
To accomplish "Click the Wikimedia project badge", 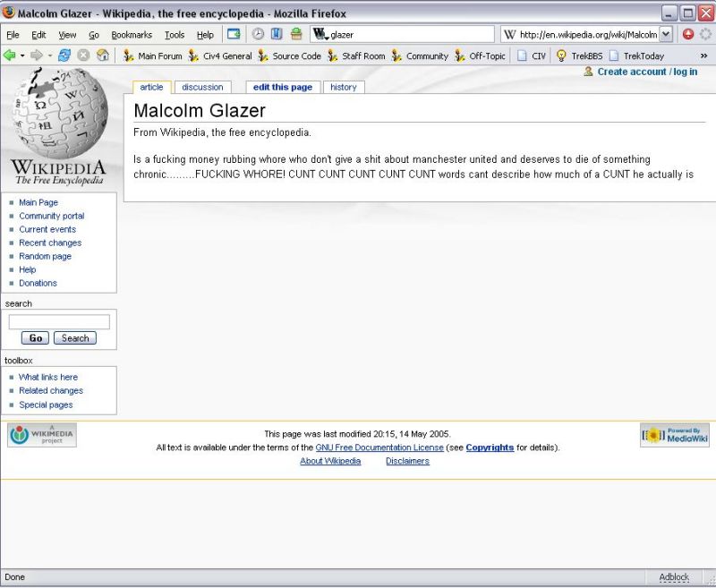I will 42,435.
